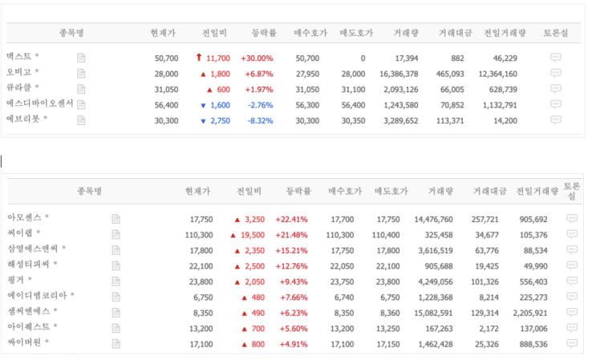This screenshot has height=364, width=596.
Task: Click 전일거래량 header in lower table
Action: click(x=537, y=191)
